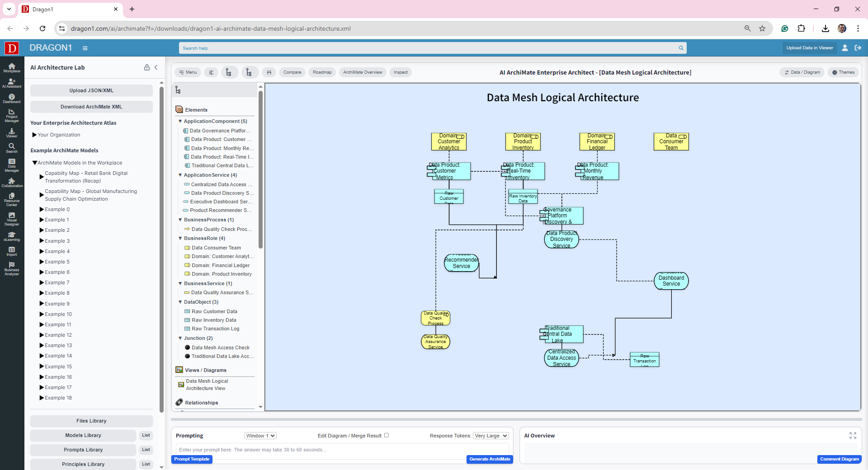
Task: Open the Visual Designer sidebar icon
Action: (x=12, y=219)
